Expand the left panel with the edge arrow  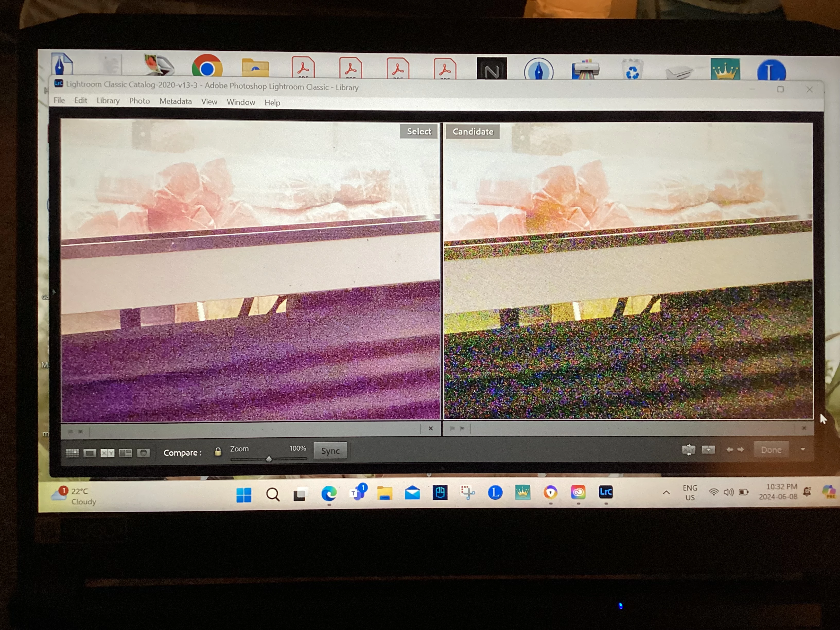click(54, 292)
